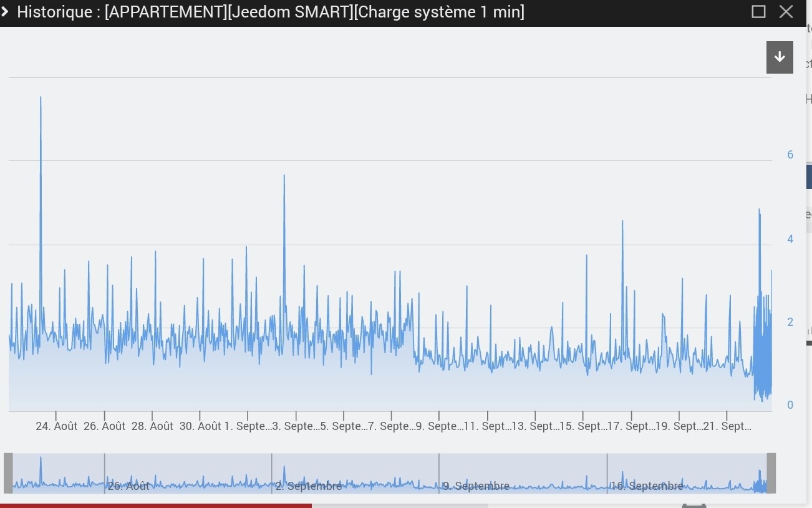Screen dimensions: 812x508
Task: Click the right navigator range handle
Action: point(771,473)
